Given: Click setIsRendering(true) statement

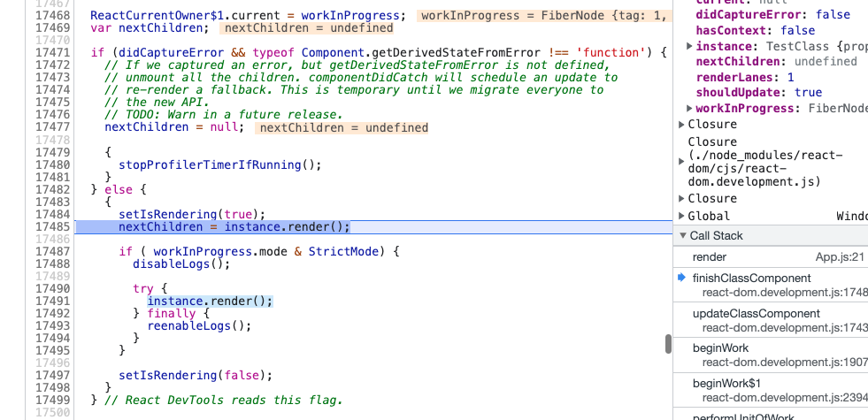Looking at the screenshot, I should (192, 214).
